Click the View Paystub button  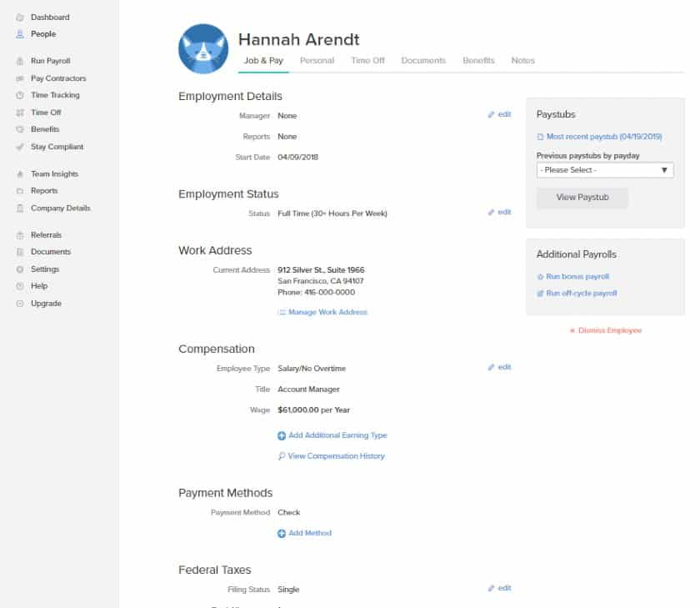(x=582, y=198)
